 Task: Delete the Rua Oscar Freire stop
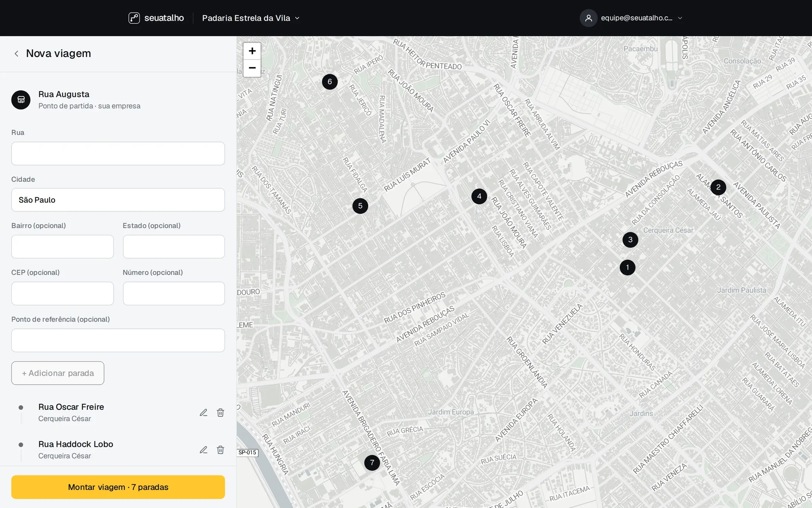click(x=220, y=413)
